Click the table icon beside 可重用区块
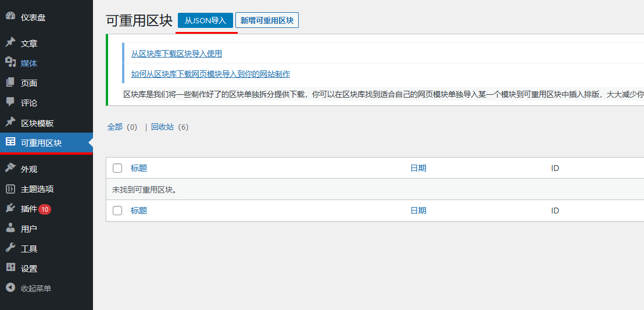Image resolution: width=644 pixels, height=310 pixels. [x=10, y=142]
